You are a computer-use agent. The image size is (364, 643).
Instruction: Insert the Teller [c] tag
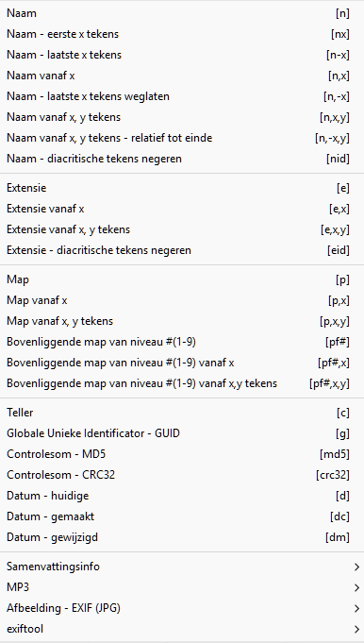point(182,413)
